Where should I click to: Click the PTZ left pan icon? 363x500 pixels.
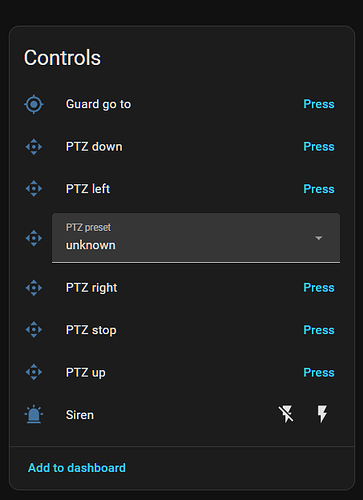[x=34, y=189]
